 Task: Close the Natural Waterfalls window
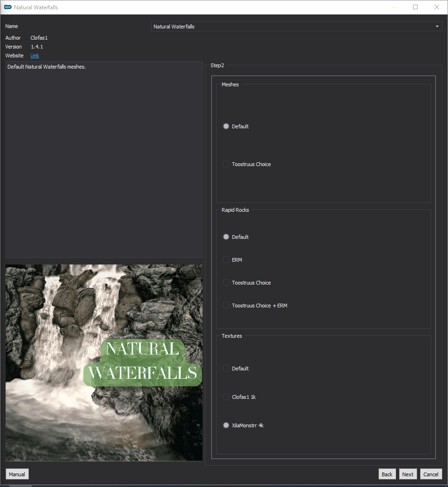[436, 7]
